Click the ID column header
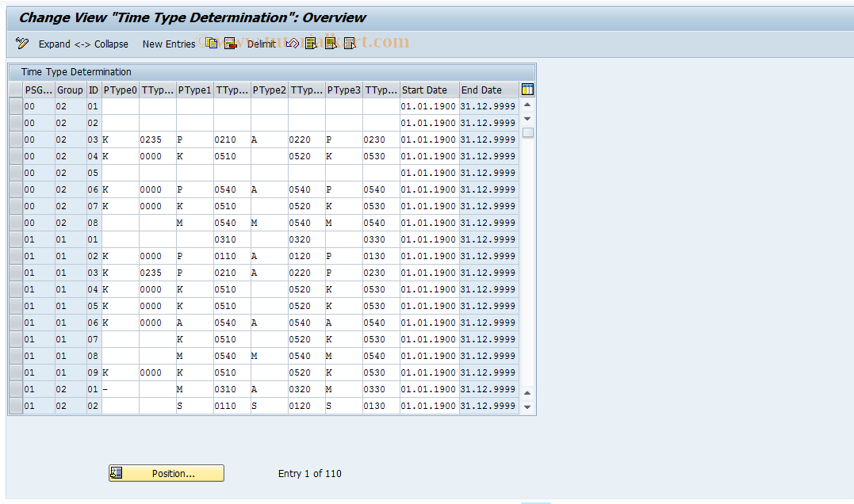This screenshot has width=854, height=504. 94,90
